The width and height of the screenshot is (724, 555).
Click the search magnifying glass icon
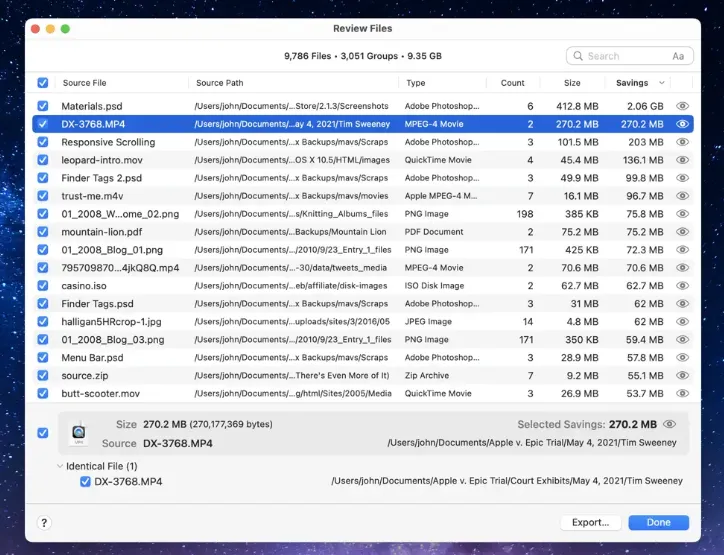[578, 56]
